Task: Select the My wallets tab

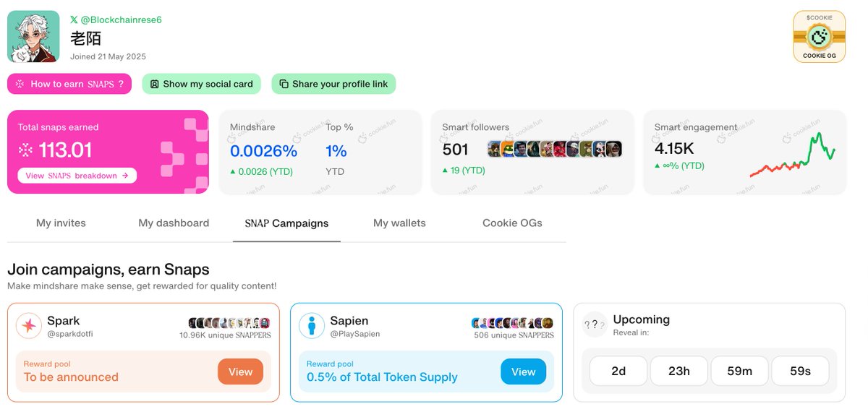Action: [x=399, y=223]
